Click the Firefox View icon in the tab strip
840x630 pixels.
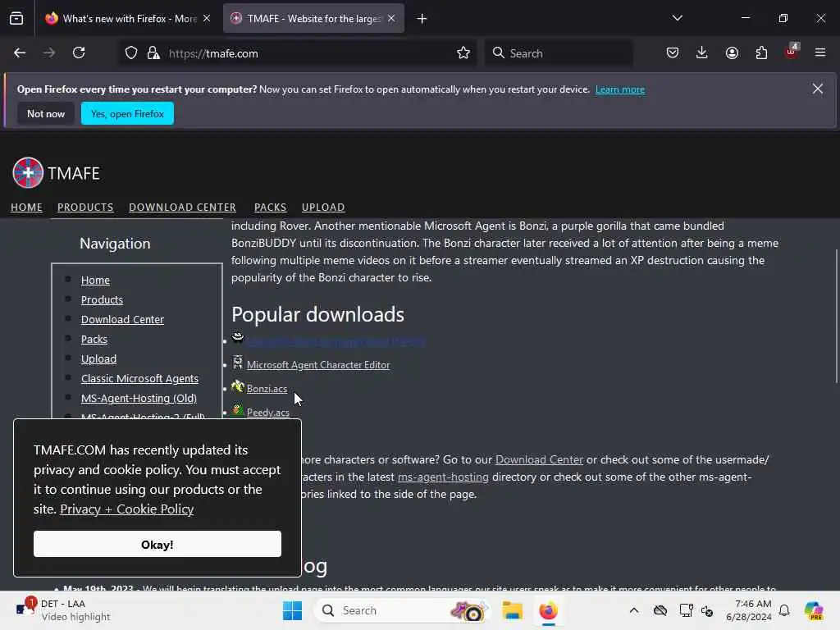[x=16, y=19]
